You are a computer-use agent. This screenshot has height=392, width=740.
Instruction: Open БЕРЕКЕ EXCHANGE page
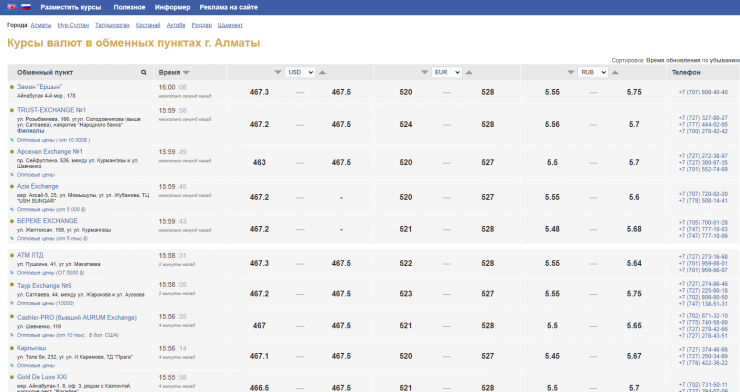point(47,221)
